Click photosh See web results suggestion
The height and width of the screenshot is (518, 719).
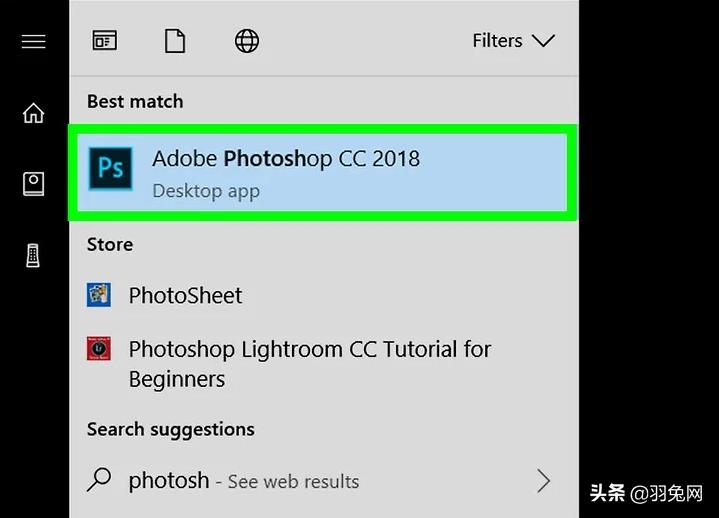(x=323, y=481)
